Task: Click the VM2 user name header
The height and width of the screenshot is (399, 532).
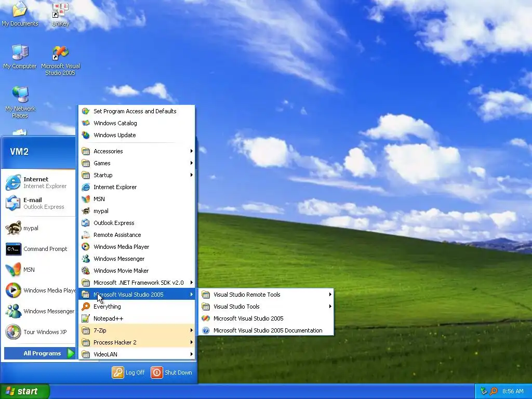Action: click(19, 152)
